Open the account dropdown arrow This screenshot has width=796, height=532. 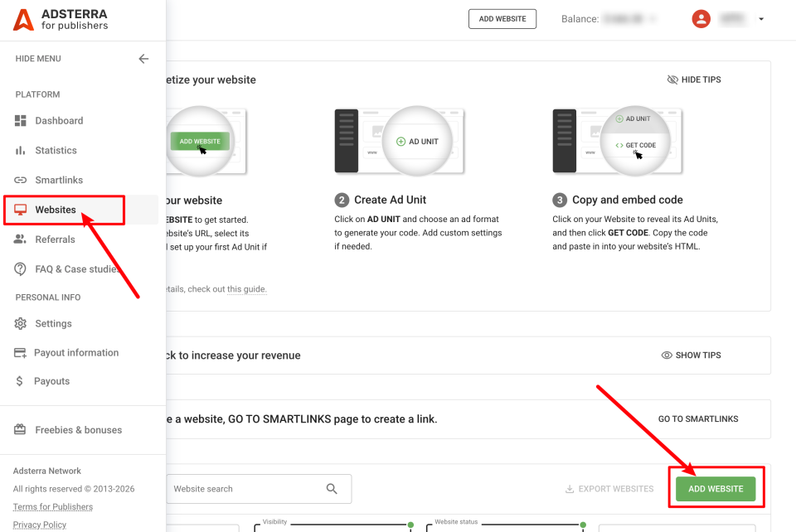[761, 19]
